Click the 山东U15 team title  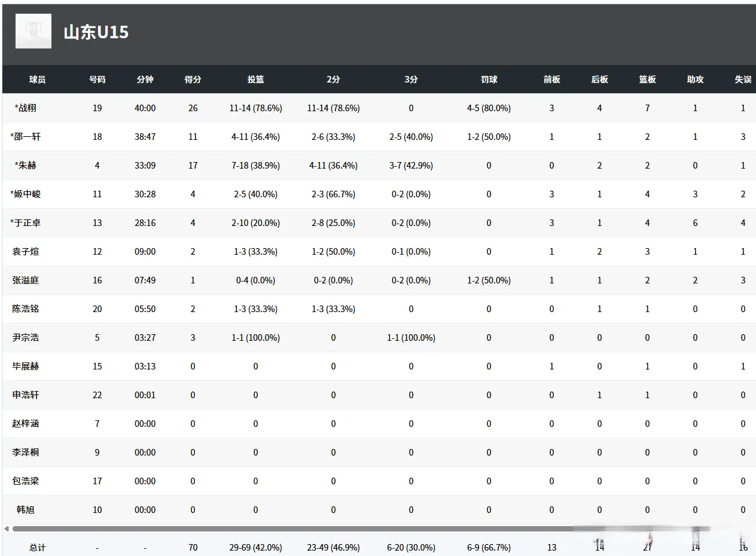click(96, 32)
